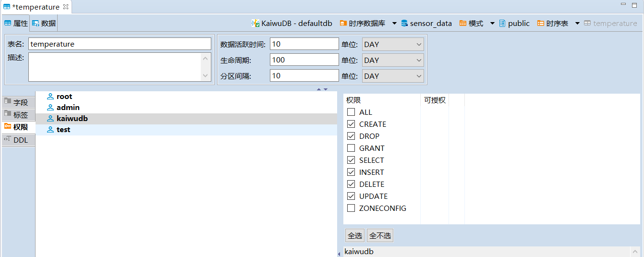Select the root user icon
Screen dimensions: 644x257
tap(50, 97)
